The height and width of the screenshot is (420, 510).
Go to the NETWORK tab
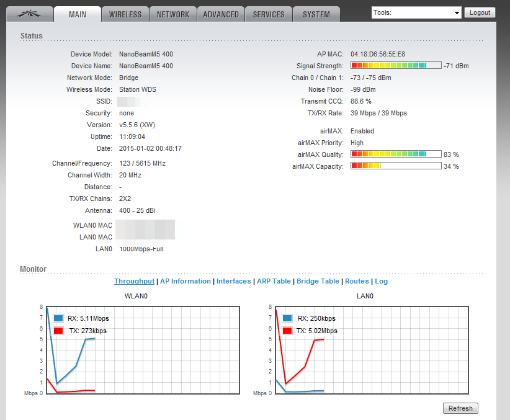click(x=173, y=14)
